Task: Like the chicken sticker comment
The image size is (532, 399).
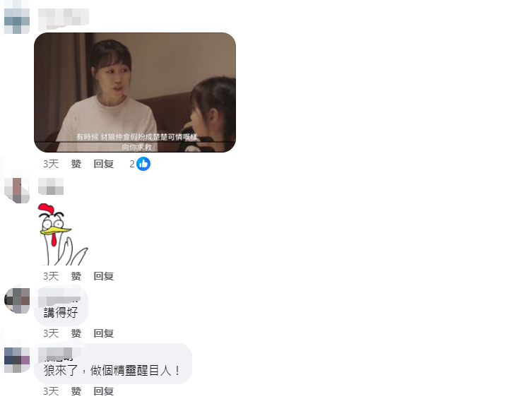Action: pyautogui.click(x=76, y=276)
